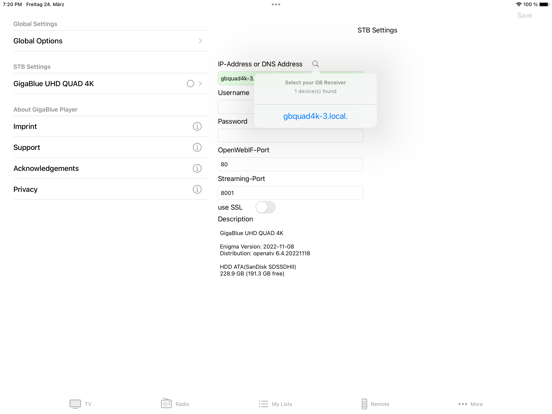Click the OpenWebIF-Port field showing 80
The height and width of the screenshot is (414, 552).
(x=290, y=164)
